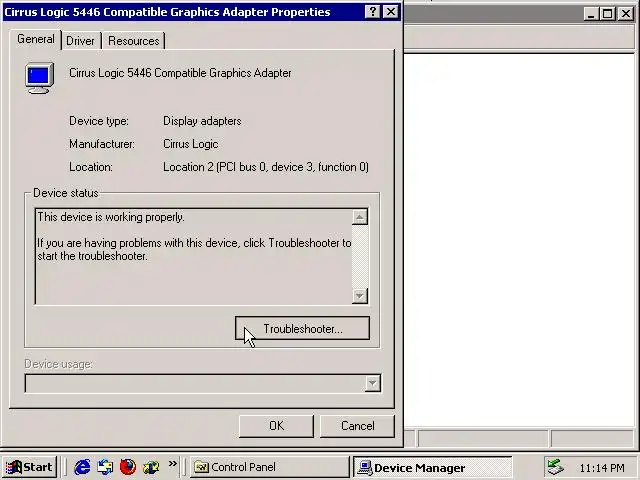Click the system tray network icon

[556, 467]
